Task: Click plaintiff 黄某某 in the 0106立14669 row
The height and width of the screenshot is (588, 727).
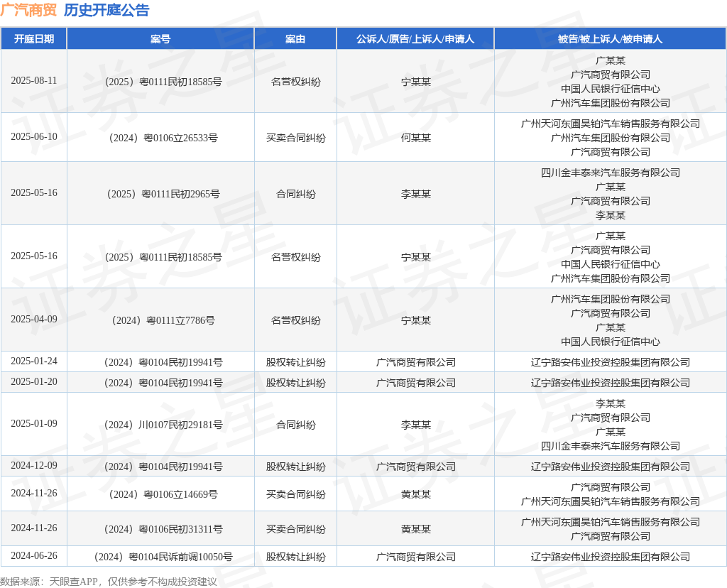Action: [x=415, y=494]
